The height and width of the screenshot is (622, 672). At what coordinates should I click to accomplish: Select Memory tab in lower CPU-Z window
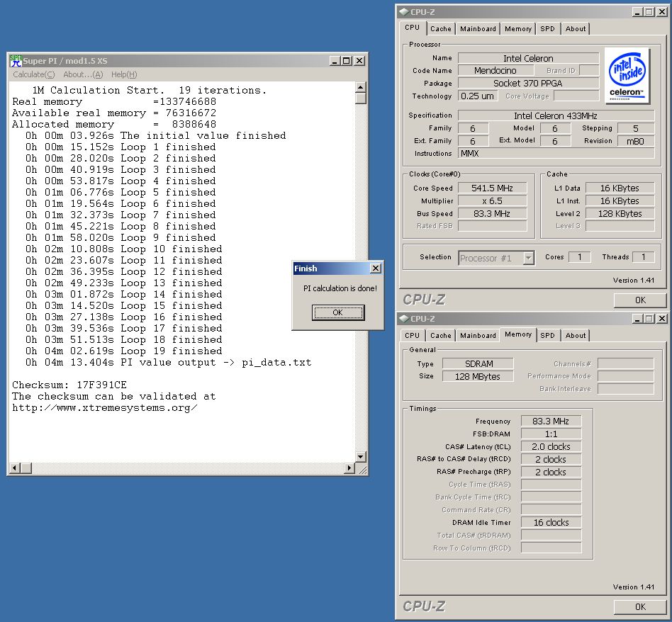click(x=518, y=334)
